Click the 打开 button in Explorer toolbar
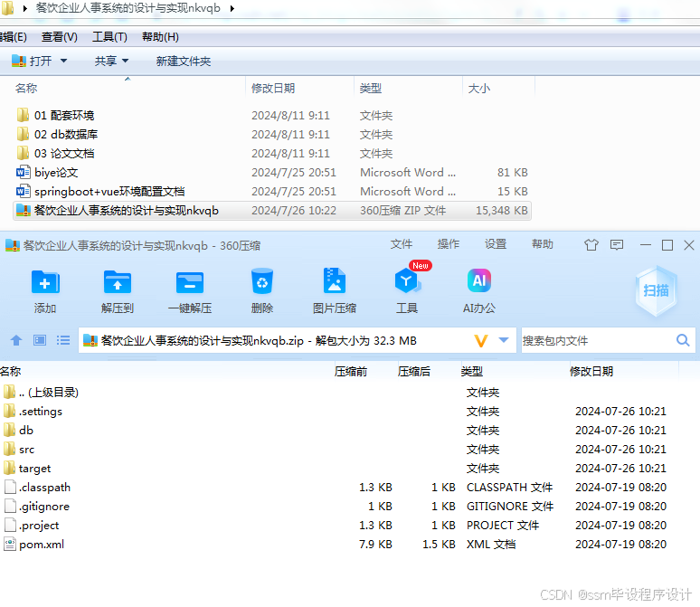Screen dimensions: 700x607 pyautogui.click(x=32, y=61)
